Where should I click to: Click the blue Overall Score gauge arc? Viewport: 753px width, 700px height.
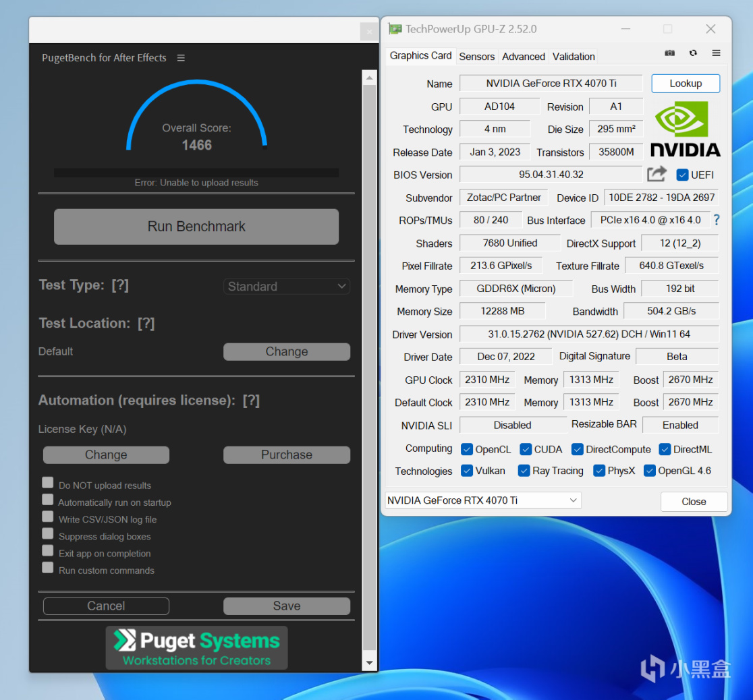tap(196, 82)
